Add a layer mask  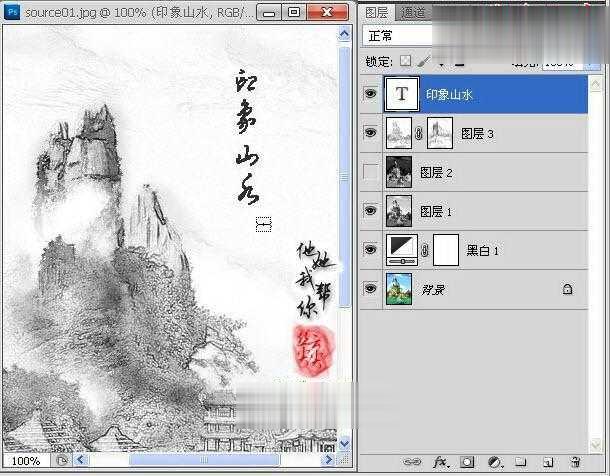click(467, 462)
